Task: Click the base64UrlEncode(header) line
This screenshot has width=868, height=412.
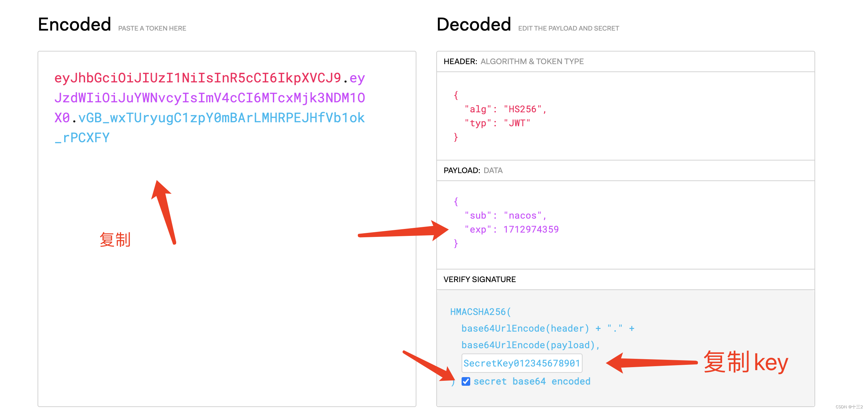Action: 548,329
